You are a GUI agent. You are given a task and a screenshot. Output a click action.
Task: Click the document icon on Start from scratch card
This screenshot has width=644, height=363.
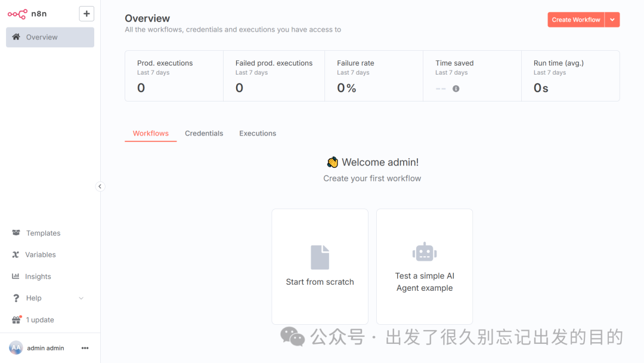pyautogui.click(x=320, y=257)
